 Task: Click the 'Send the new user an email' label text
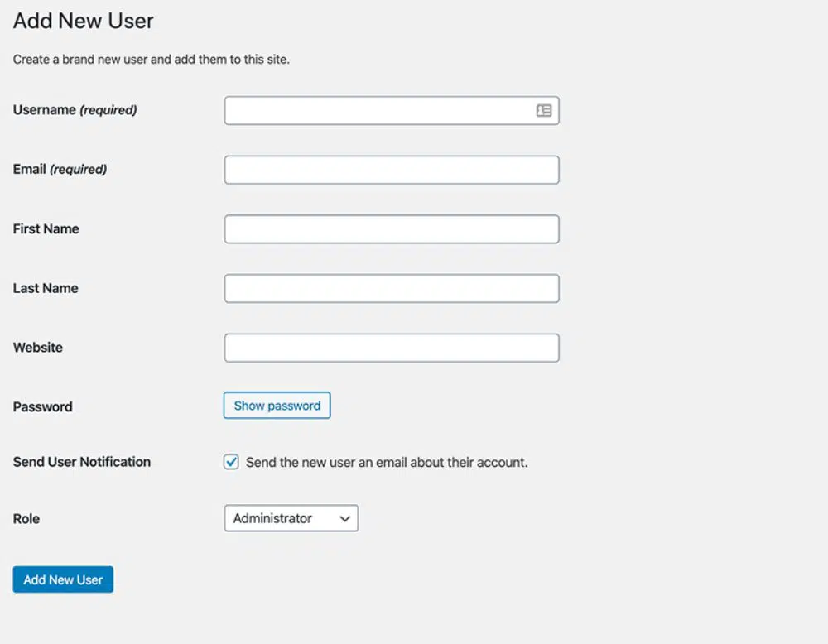pyautogui.click(x=387, y=463)
